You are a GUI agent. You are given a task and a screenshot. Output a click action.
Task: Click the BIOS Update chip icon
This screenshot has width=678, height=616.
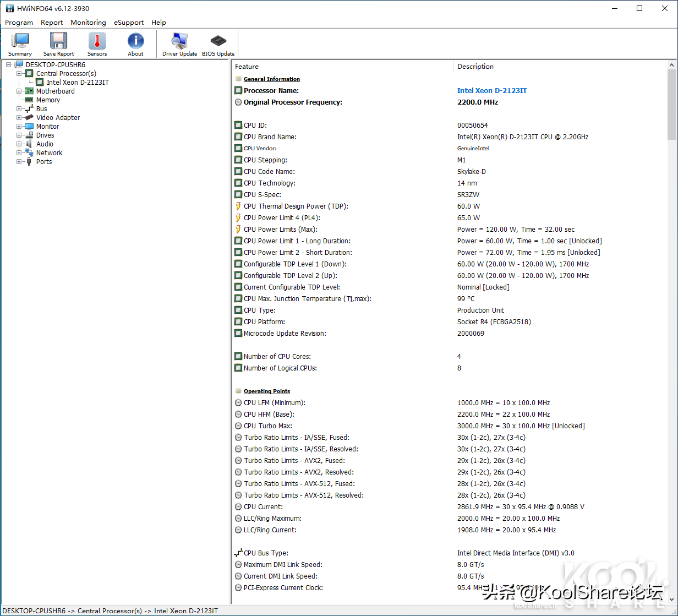pyautogui.click(x=218, y=44)
